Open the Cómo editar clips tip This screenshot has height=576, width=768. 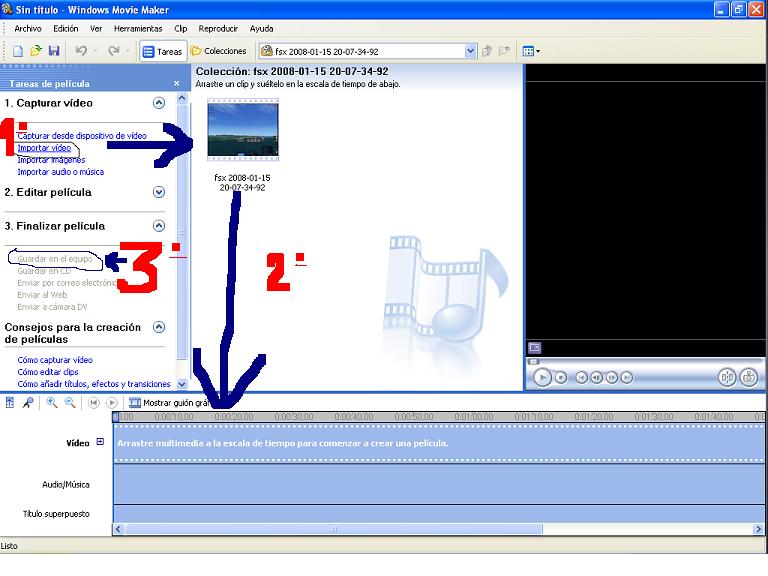(48, 372)
